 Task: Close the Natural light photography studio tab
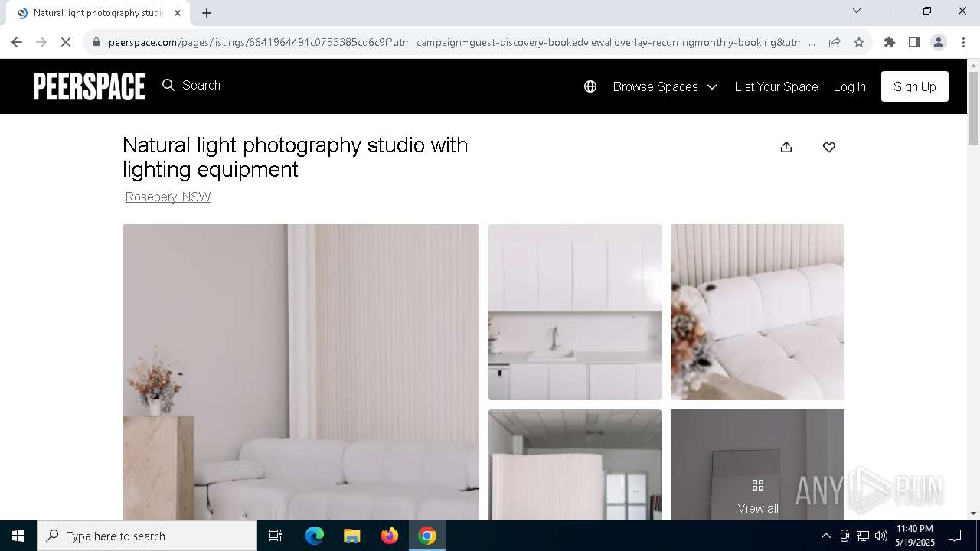[178, 13]
